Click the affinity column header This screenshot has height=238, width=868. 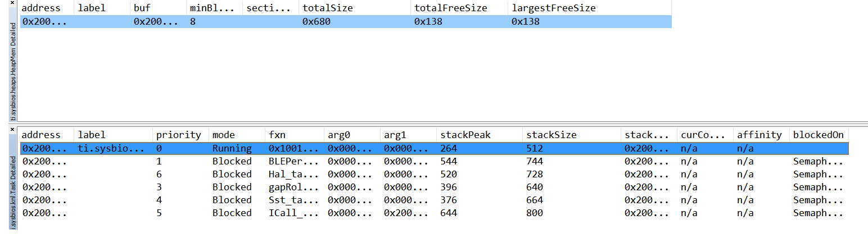pyautogui.click(x=759, y=135)
